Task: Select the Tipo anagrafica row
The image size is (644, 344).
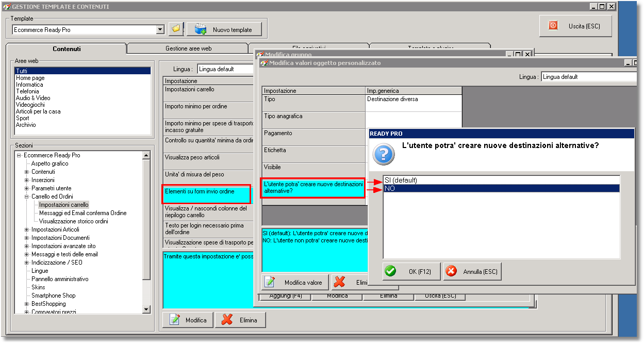Action: click(x=314, y=120)
